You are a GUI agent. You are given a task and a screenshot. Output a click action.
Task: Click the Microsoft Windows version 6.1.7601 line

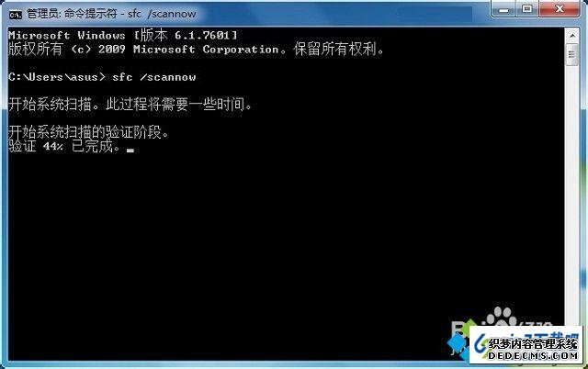tap(122, 35)
